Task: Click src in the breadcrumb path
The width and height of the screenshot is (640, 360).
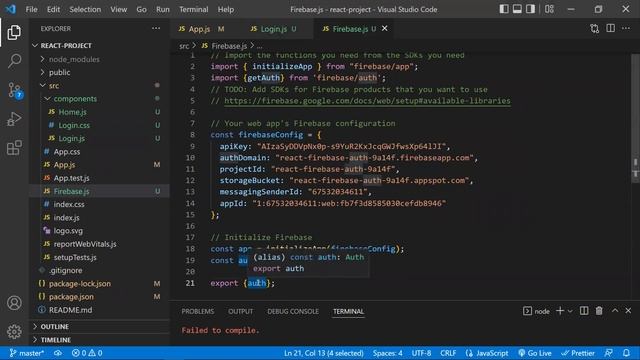Action: click(x=184, y=46)
